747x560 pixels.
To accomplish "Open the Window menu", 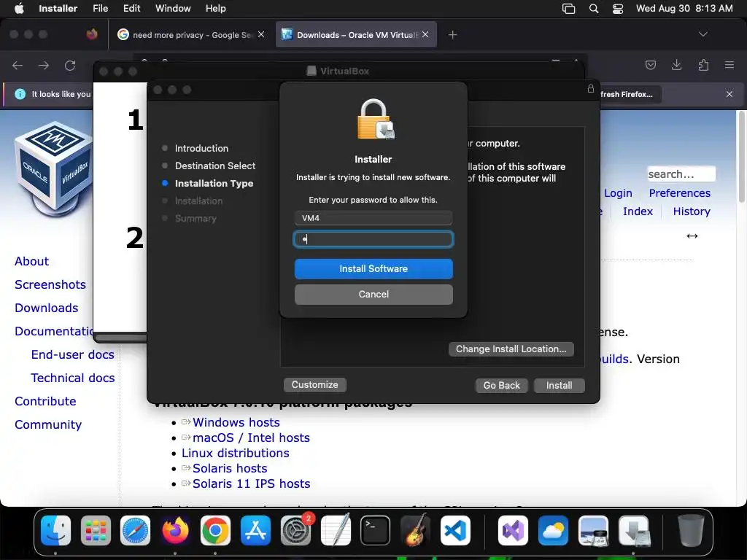I will click(x=173, y=9).
